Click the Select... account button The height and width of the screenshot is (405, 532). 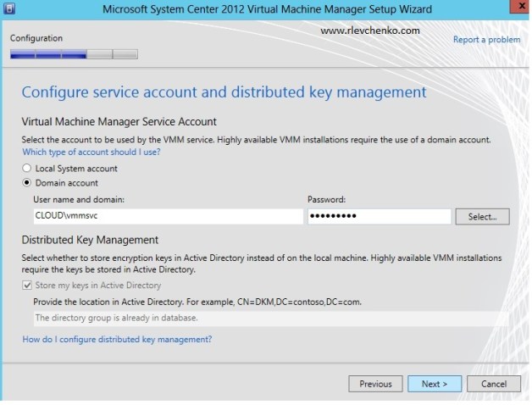482,217
